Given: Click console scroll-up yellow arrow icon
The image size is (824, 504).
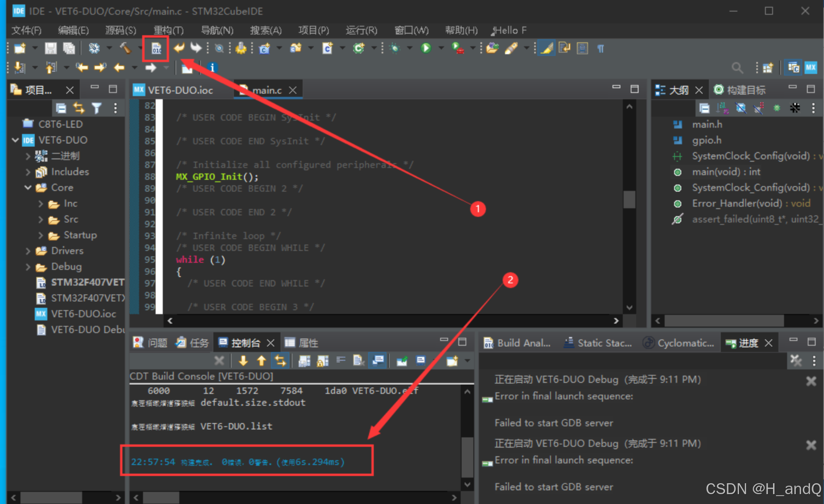Looking at the screenshot, I should click(262, 361).
